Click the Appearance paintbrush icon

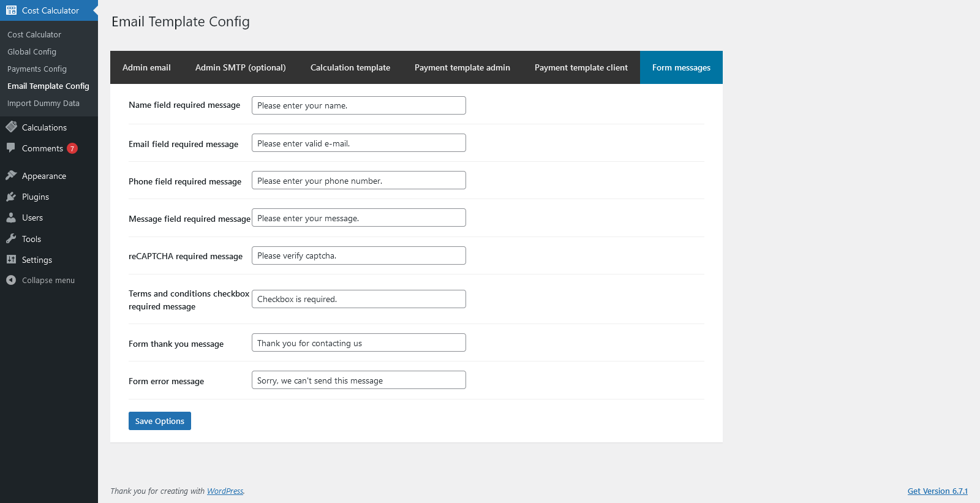[x=11, y=176]
